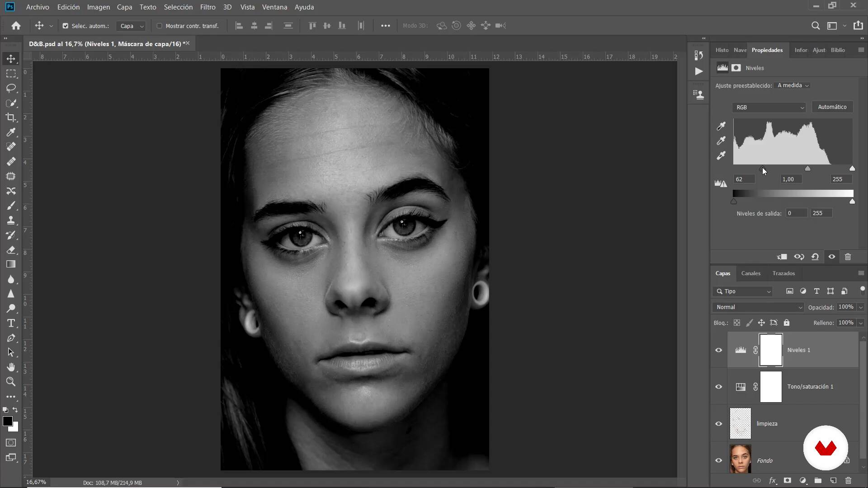Pick the black point eyedropper in Levels
The image size is (868, 488).
coord(721,126)
